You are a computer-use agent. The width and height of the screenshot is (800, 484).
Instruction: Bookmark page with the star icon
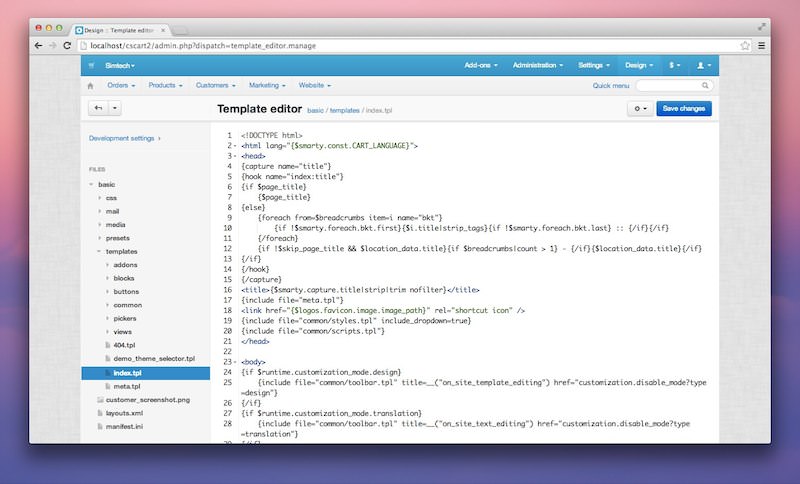[x=745, y=45]
